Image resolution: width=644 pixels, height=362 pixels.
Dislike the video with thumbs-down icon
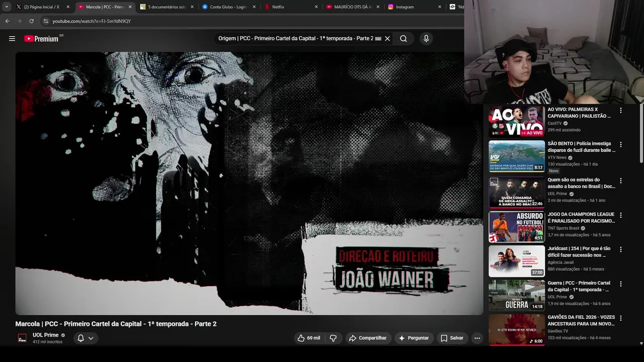point(333,338)
